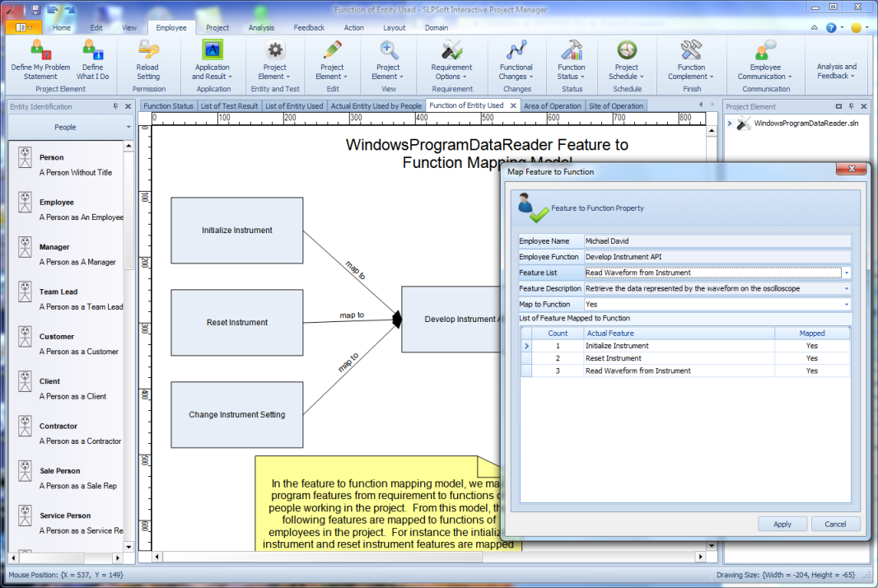Select the Person entity icon
Image resolution: width=878 pixels, height=588 pixels.
[25, 157]
